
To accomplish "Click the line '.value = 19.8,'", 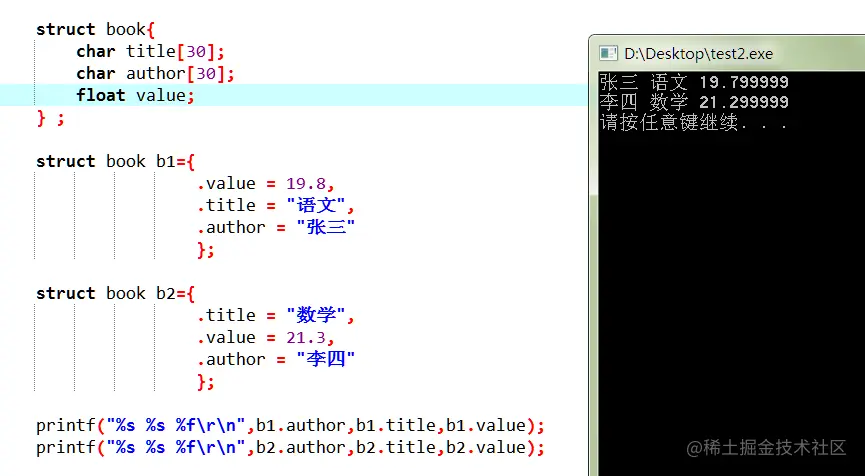I will 266,183.
